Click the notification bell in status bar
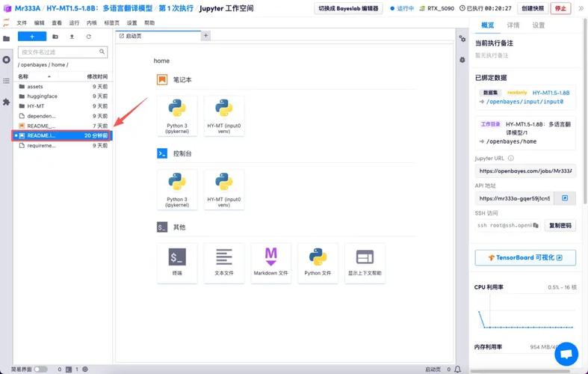This screenshot has height=374, width=588. [457, 370]
